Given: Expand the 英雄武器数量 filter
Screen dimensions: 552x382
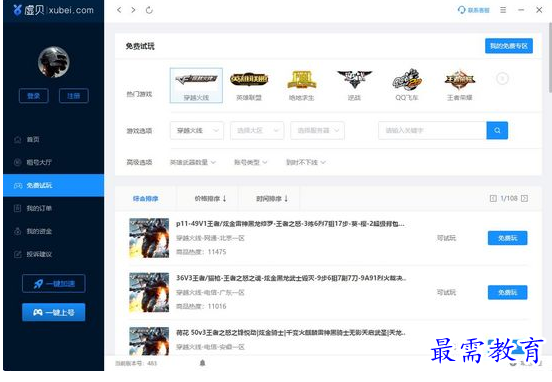Looking at the screenshot, I should tap(193, 162).
